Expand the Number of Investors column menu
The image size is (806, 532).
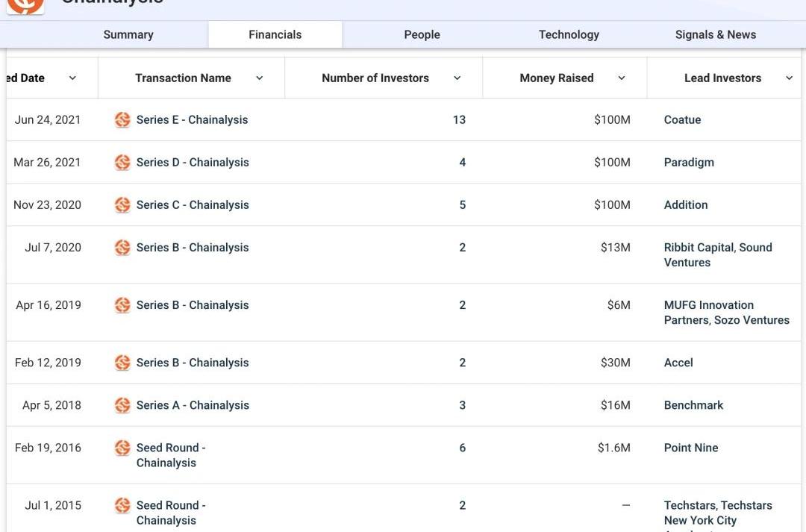(x=457, y=78)
